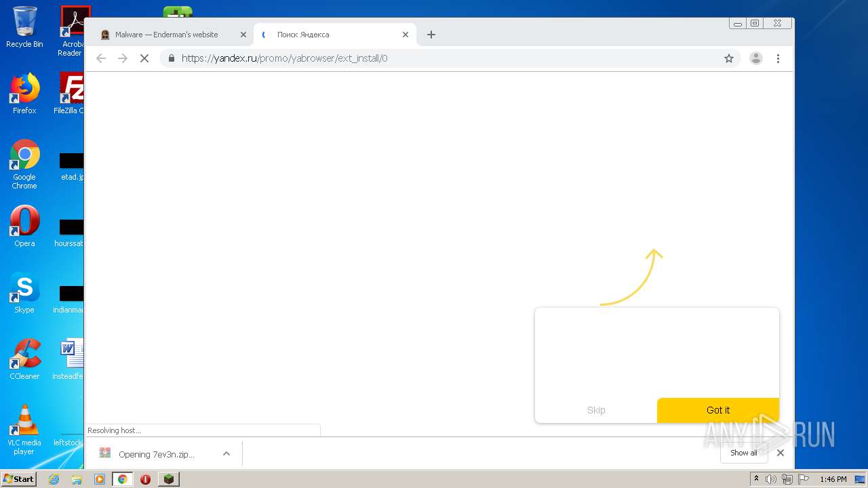This screenshot has width=868, height=488.
Task: Open the Chrome profile avatar menu
Action: 756,58
